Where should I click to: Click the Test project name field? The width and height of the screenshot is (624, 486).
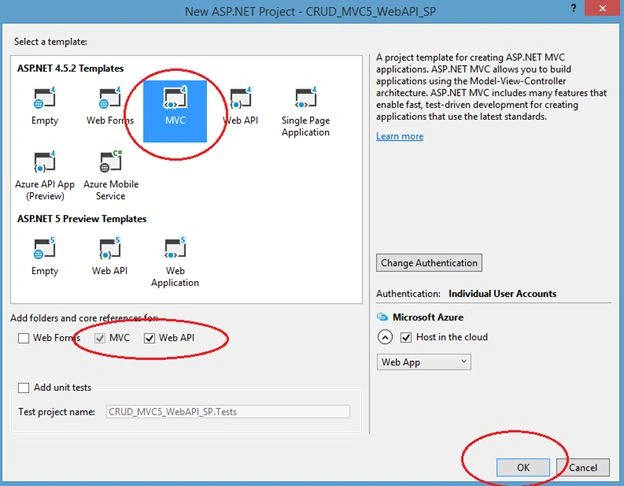(228, 412)
